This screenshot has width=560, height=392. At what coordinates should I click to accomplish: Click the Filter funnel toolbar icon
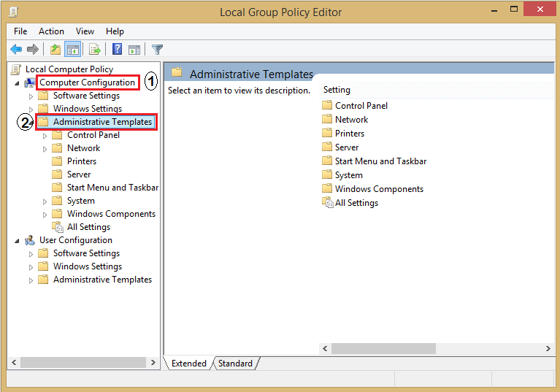click(x=157, y=49)
